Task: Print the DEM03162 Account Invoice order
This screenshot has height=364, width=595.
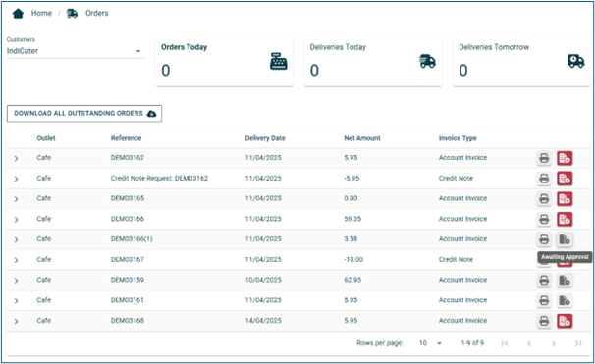Action: pyautogui.click(x=544, y=158)
